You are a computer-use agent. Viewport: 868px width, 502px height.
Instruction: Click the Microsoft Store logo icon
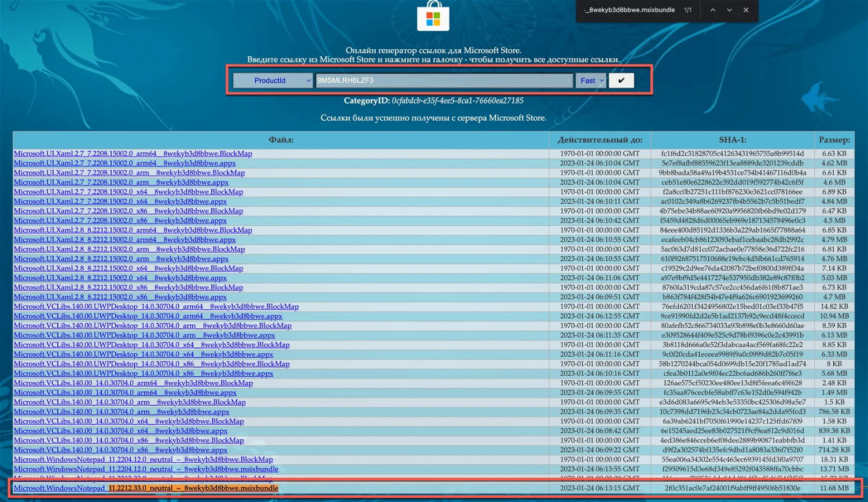[x=433, y=15]
